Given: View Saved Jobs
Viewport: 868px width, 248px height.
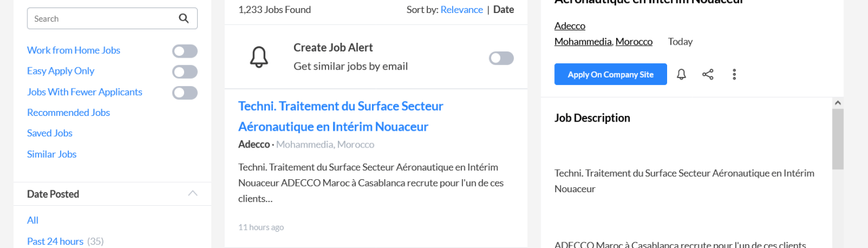Looking at the screenshot, I should [50, 133].
